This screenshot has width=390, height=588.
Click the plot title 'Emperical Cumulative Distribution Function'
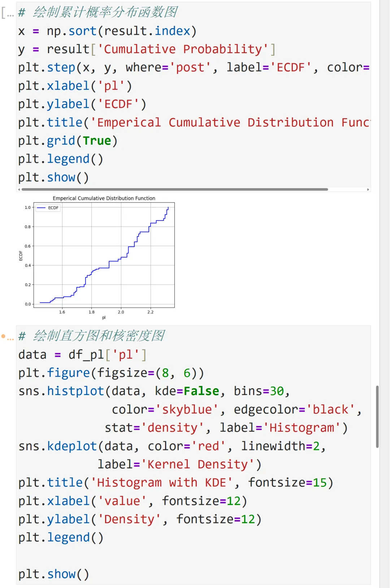(x=104, y=198)
